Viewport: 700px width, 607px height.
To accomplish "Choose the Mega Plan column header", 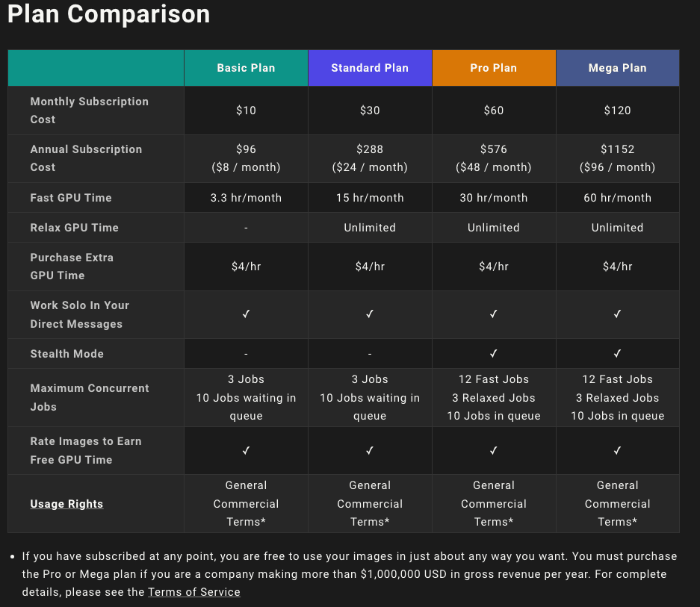I will pos(618,68).
